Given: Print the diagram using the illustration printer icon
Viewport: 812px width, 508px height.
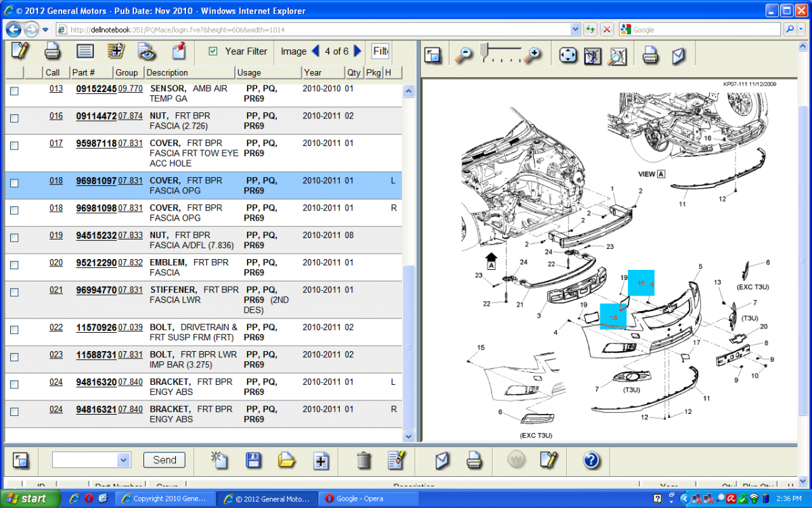Looking at the screenshot, I should tap(650, 55).
